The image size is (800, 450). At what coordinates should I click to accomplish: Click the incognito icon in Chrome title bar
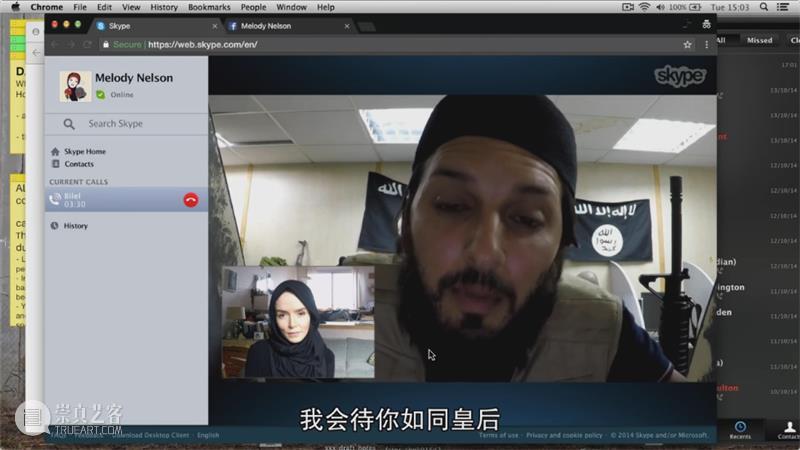(x=707, y=24)
